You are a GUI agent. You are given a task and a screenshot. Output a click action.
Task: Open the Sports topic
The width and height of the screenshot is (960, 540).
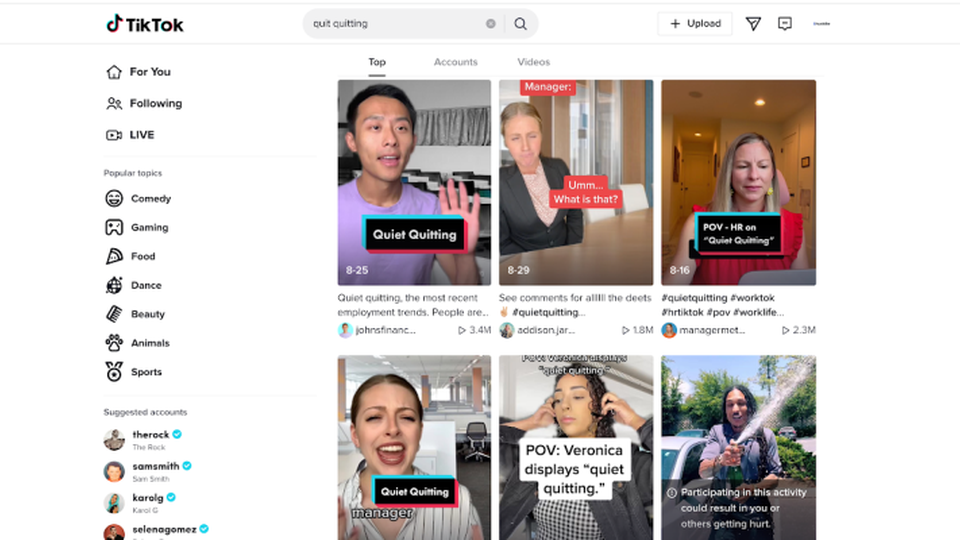click(146, 372)
